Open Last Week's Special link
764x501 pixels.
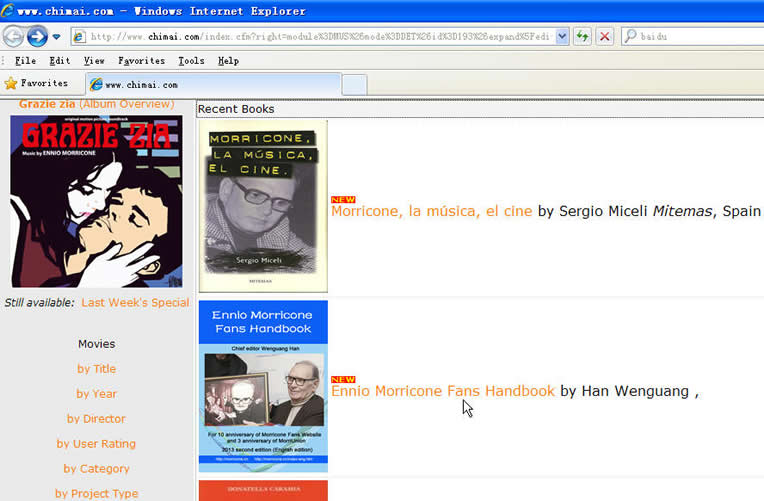click(135, 303)
